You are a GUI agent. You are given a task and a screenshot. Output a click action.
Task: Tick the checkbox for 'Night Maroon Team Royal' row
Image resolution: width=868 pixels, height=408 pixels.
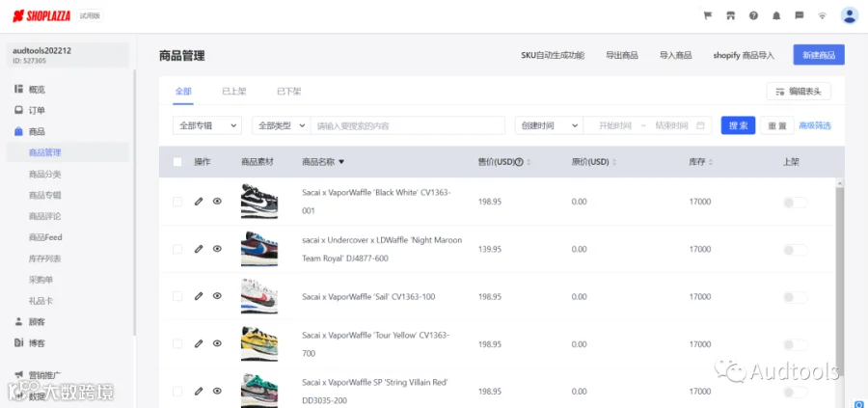177,249
